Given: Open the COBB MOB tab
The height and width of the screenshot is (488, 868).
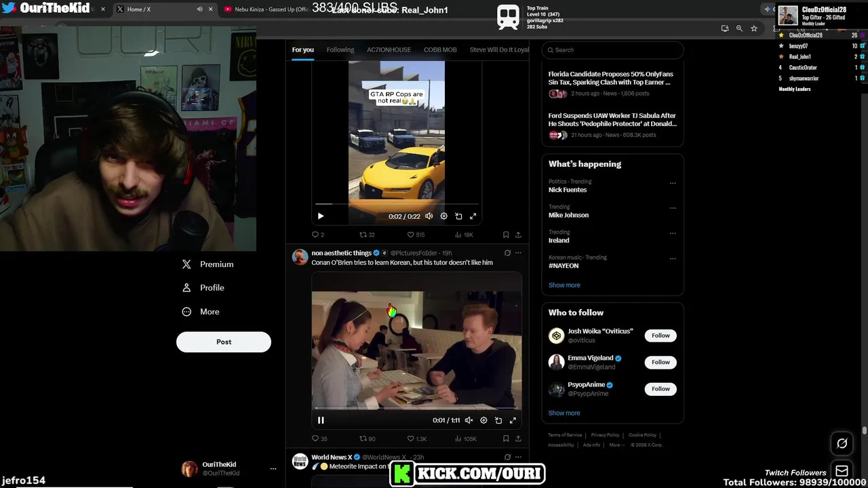Looking at the screenshot, I should pyautogui.click(x=440, y=49).
